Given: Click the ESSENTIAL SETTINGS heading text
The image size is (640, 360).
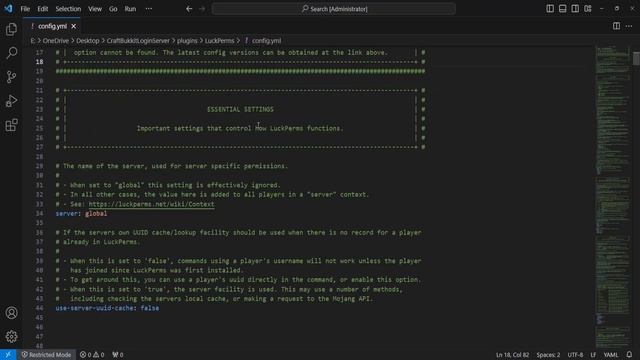Looking at the screenshot, I should tap(240, 109).
